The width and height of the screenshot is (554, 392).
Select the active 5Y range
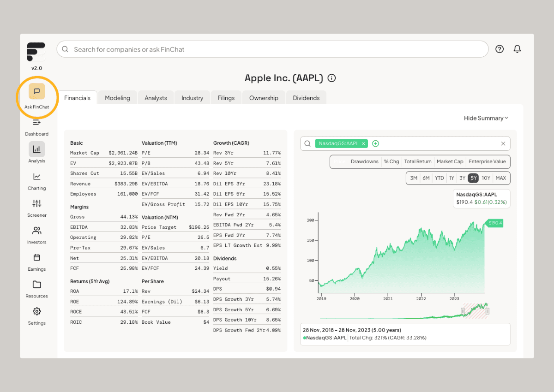[473, 178]
